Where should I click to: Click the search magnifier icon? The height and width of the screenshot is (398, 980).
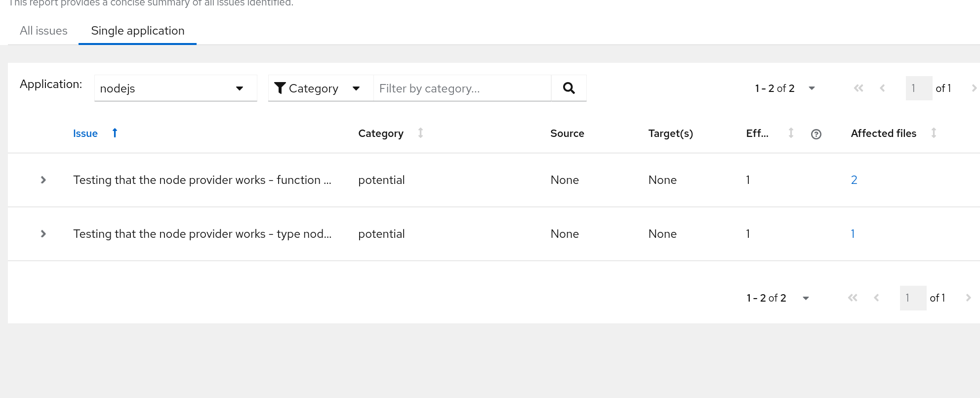tap(569, 88)
